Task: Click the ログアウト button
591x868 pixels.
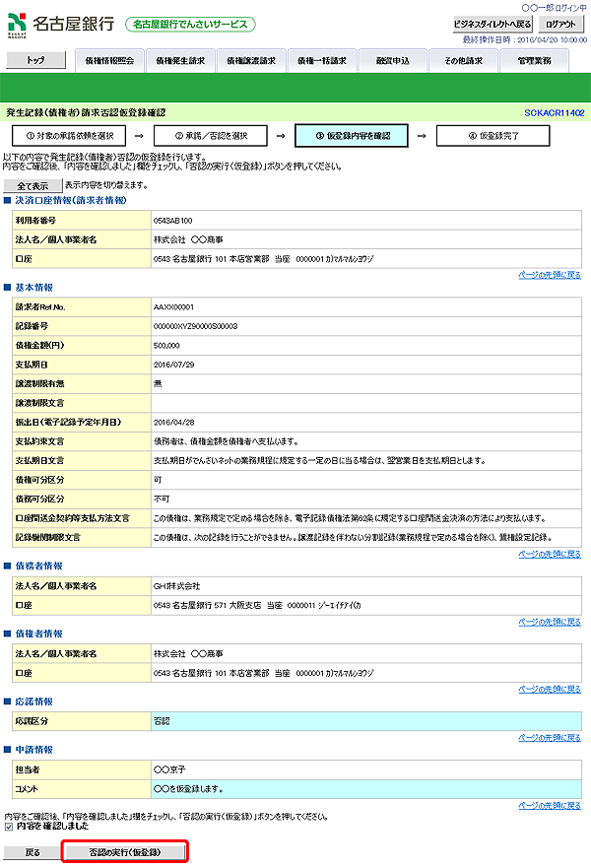Action: point(561,24)
